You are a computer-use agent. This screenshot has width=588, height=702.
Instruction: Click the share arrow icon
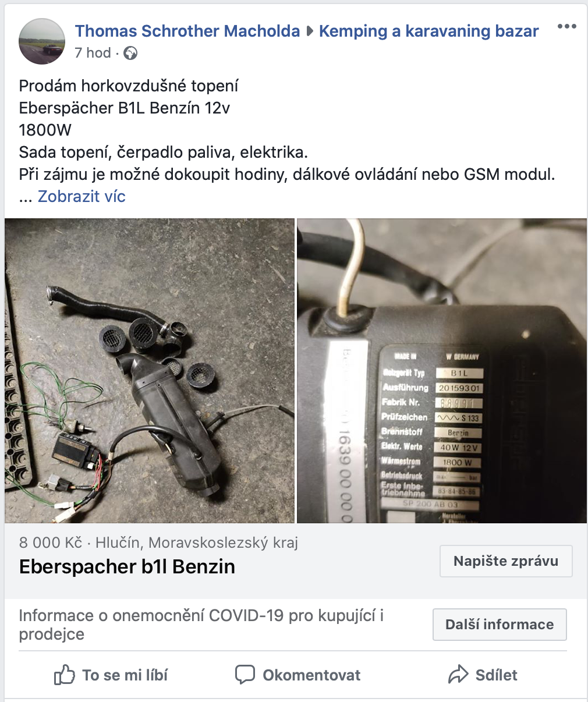click(x=458, y=675)
